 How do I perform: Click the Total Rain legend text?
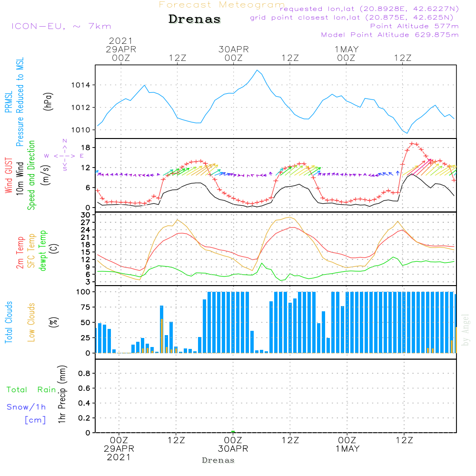31,389
